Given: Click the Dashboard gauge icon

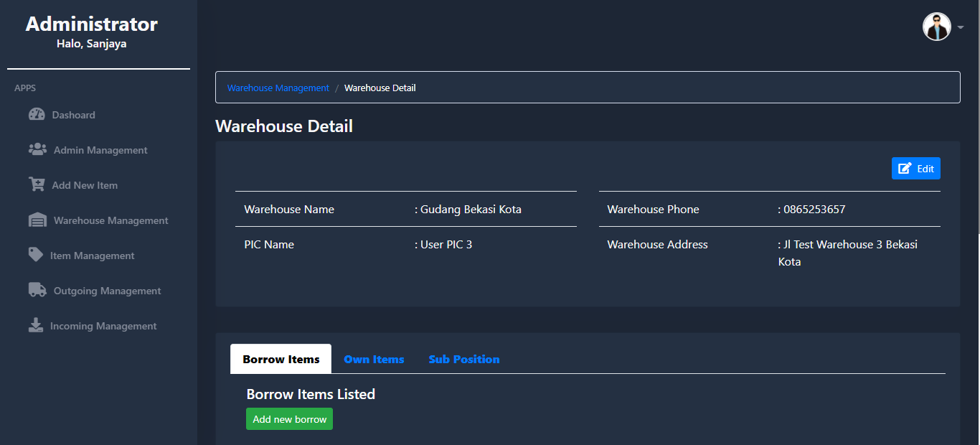Looking at the screenshot, I should [37, 114].
